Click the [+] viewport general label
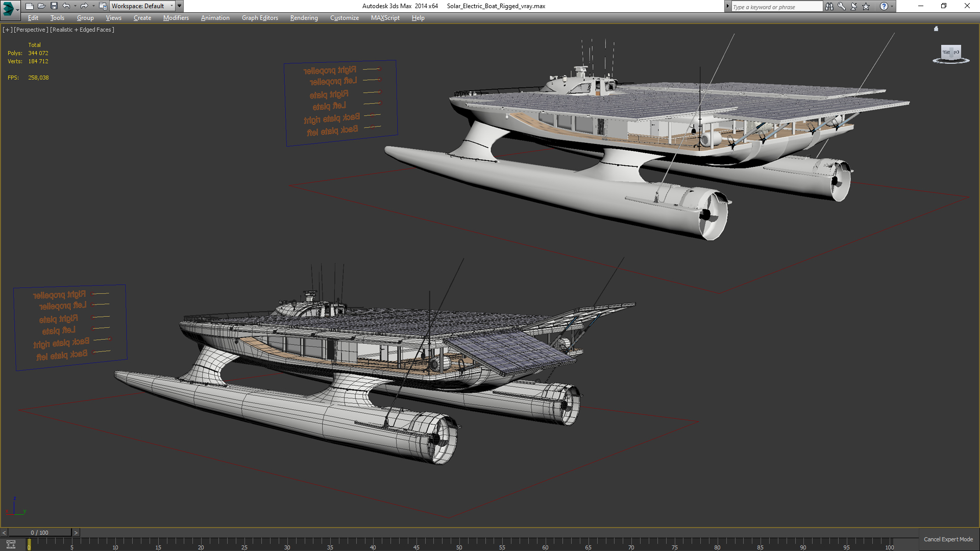The height and width of the screenshot is (551, 980). [x=7, y=30]
